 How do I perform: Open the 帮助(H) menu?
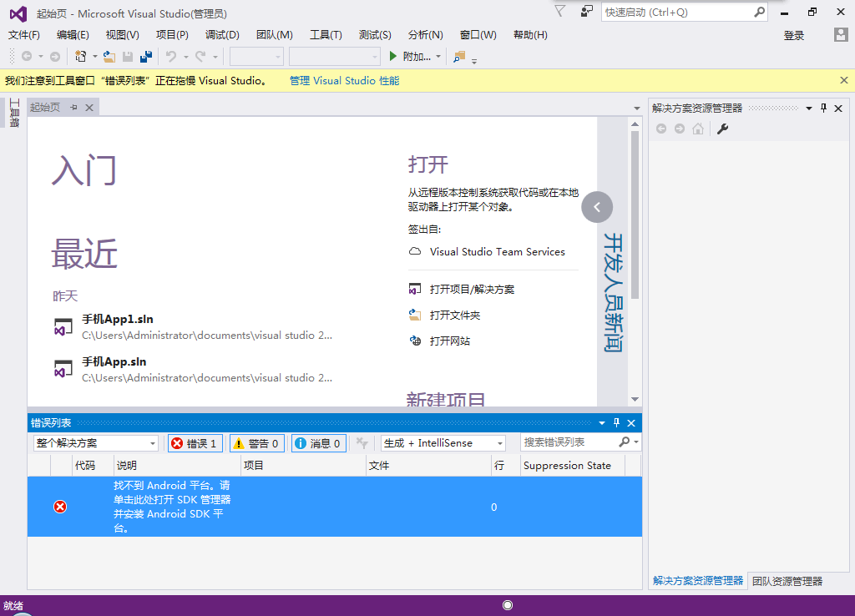(x=530, y=35)
